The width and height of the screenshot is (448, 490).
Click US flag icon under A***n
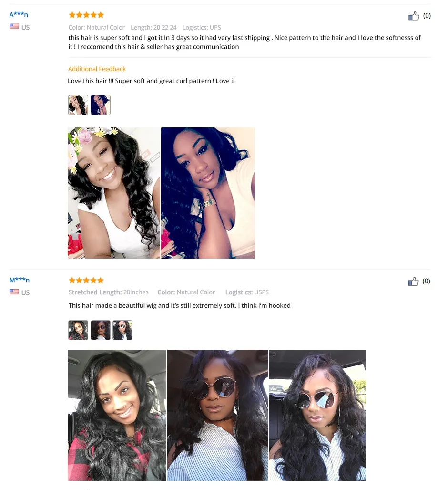[x=14, y=27]
